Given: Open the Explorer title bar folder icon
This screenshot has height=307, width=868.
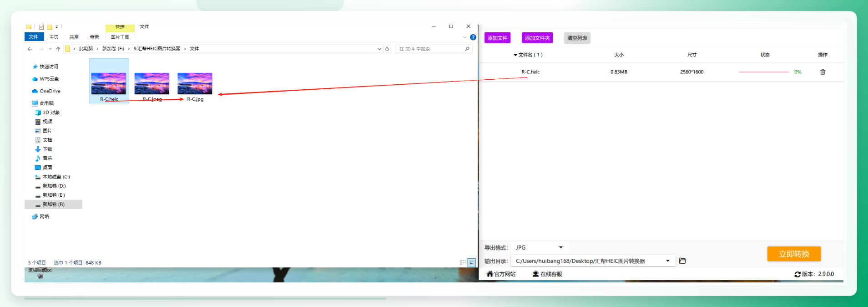Looking at the screenshot, I should tap(29, 27).
